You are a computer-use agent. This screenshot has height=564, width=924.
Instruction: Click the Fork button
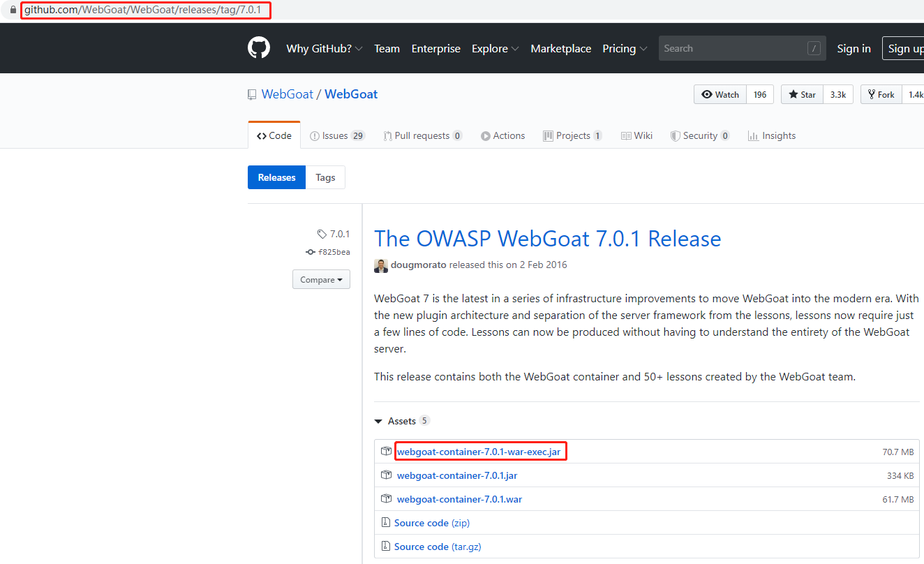pos(881,94)
